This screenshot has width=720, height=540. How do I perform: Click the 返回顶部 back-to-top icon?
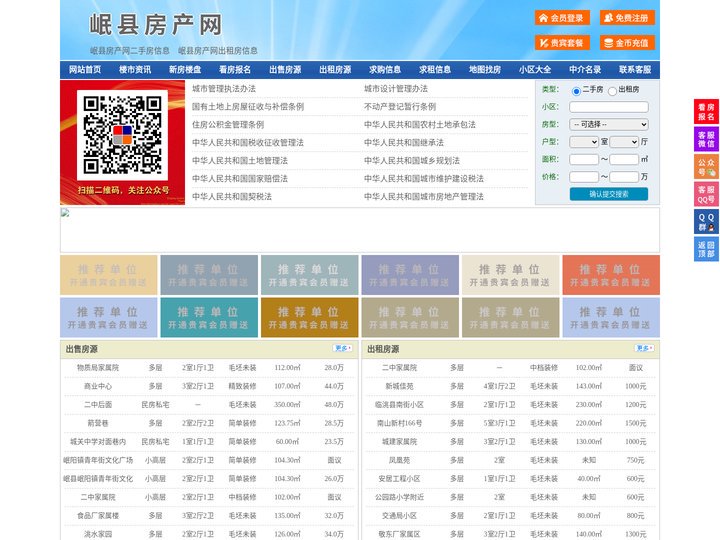706,249
